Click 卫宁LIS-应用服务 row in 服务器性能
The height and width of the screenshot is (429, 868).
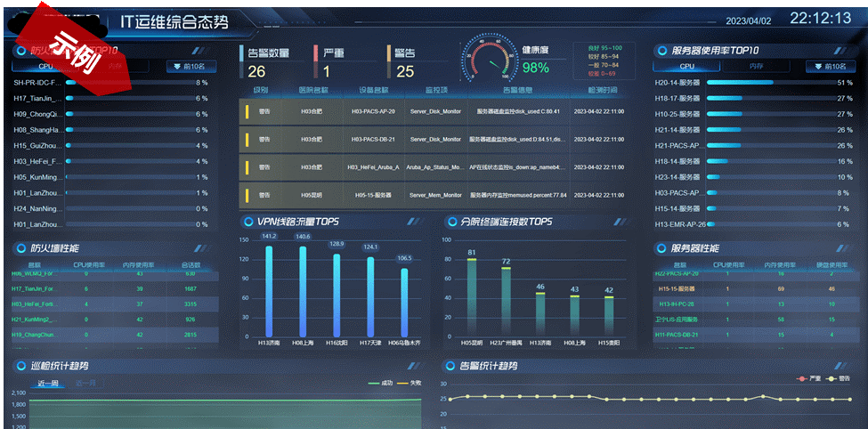(x=756, y=320)
